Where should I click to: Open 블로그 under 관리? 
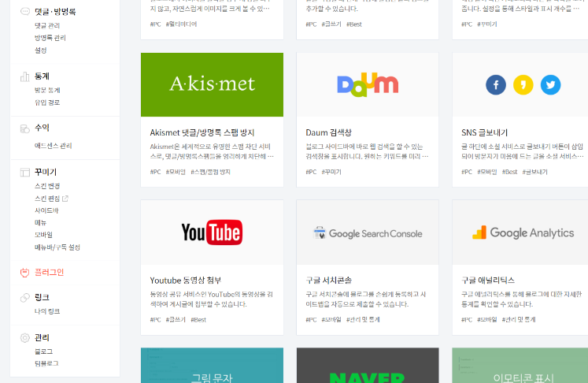[43, 351]
